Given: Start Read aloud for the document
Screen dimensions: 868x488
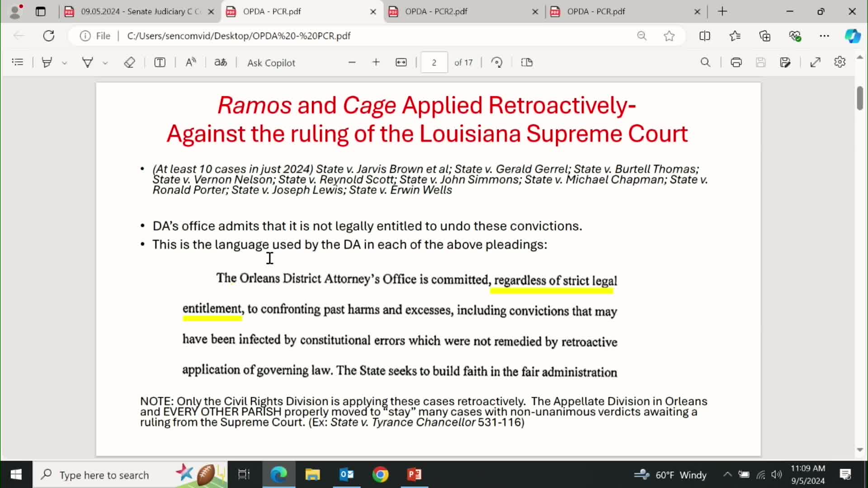Looking at the screenshot, I should [190, 62].
